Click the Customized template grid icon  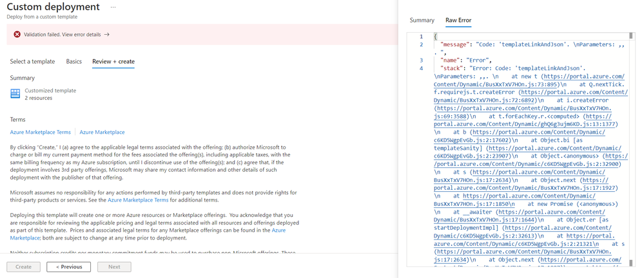pos(15,94)
